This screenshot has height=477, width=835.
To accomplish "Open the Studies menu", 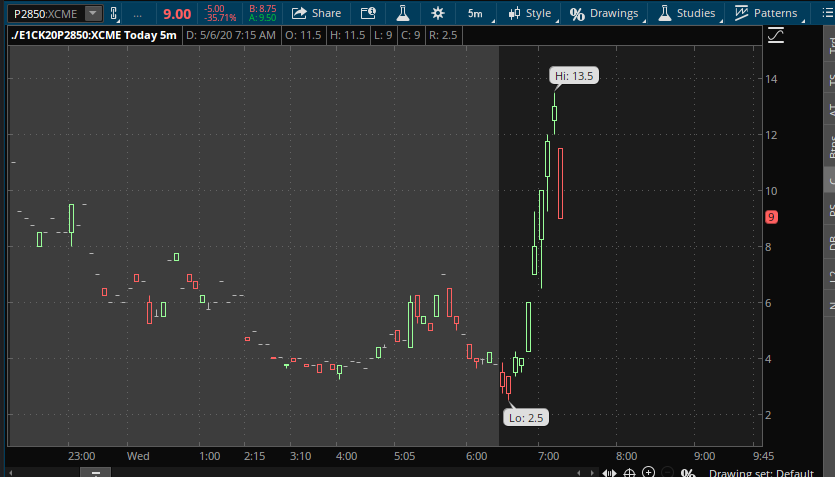I will tap(687, 13).
